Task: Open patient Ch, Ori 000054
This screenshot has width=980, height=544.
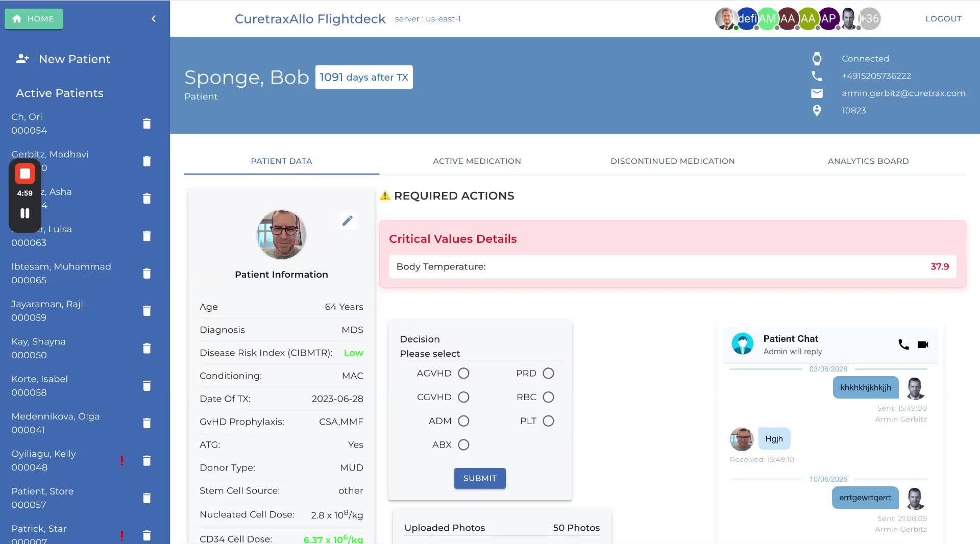Action: [29, 123]
